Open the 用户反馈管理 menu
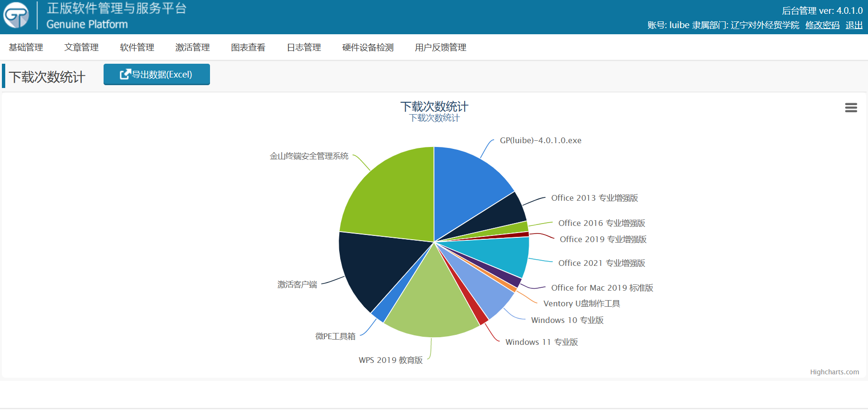868x410 pixels. pyautogui.click(x=441, y=48)
